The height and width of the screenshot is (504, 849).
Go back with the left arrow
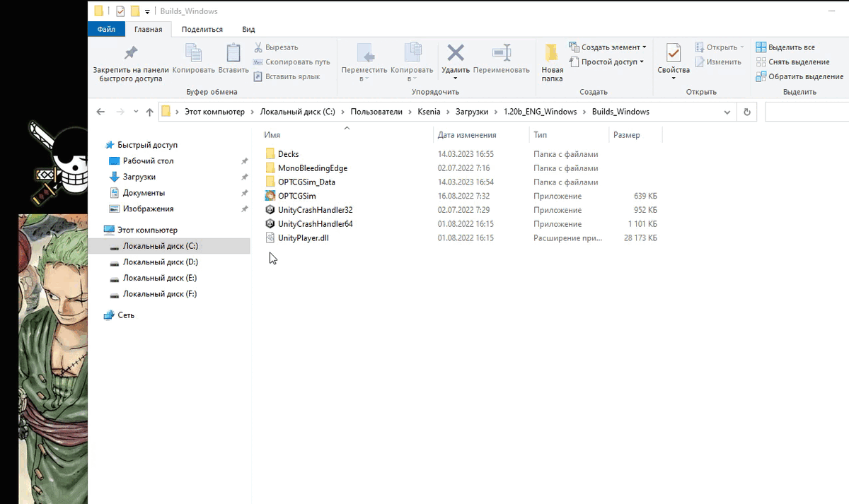click(100, 112)
